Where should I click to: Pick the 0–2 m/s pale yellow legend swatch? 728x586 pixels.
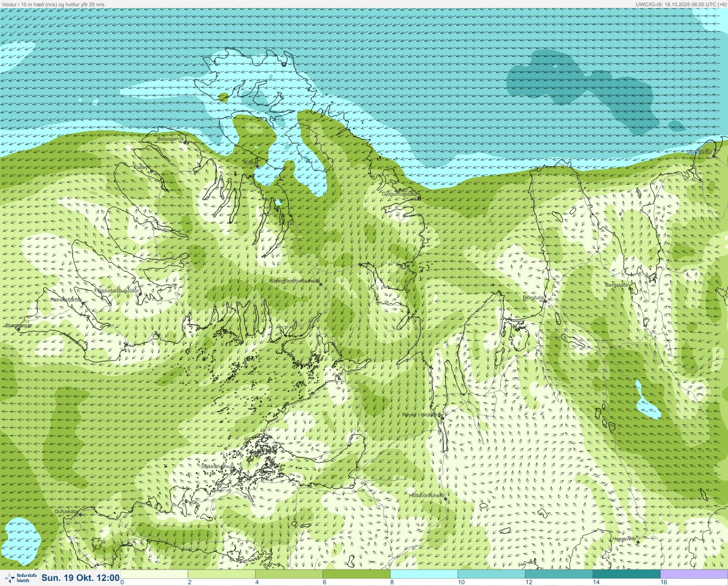[154, 574]
